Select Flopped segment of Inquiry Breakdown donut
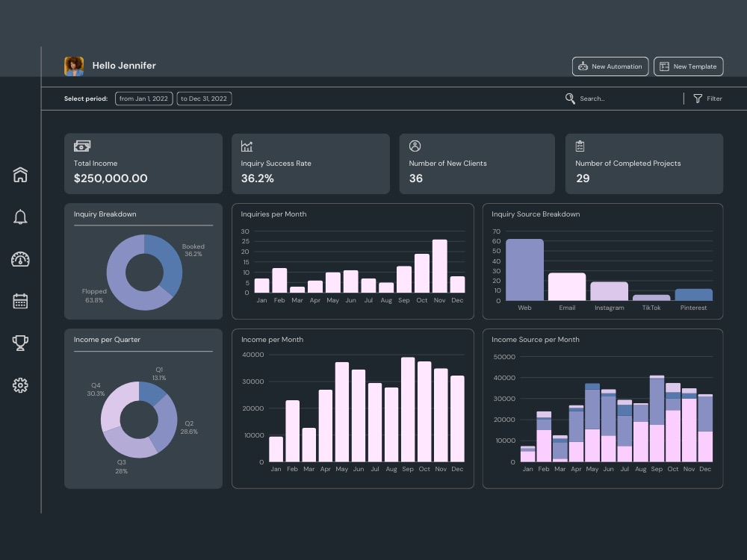The height and width of the screenshot is (560, 747). 119,281
